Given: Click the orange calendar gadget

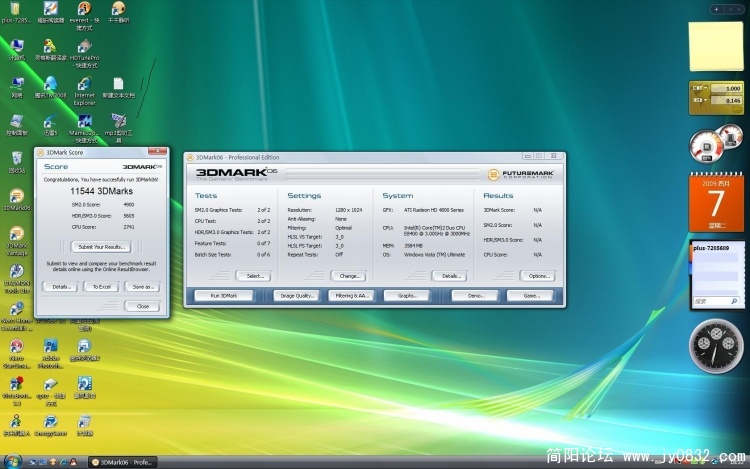Looking at the screenshot, I should 716,202.
